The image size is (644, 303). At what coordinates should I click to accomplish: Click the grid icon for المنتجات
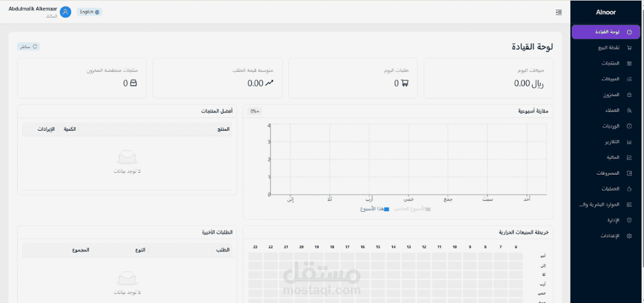point(629,63)
